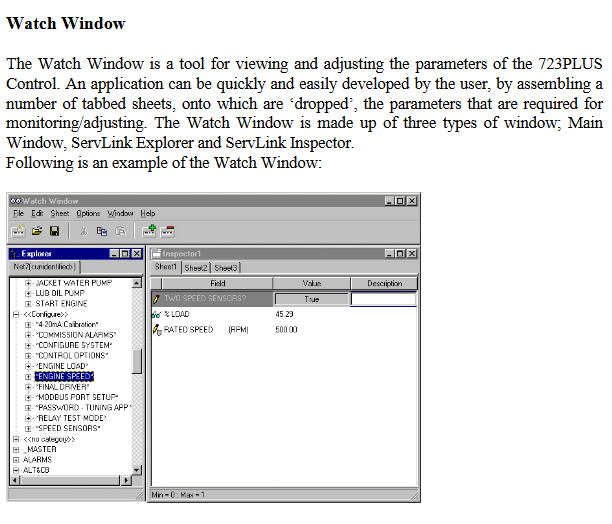Click the Remove Inspector icon with red minus
Image resolution: width=612 pixels, height=524 pixels.
pos(167,231)
